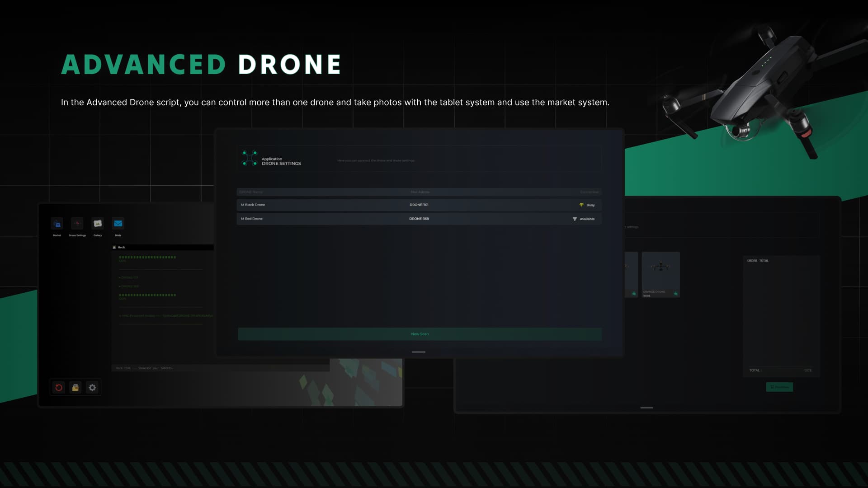The image size is (868, 488).
Task: Open the inventory briefcase icon
Action: pos(75,387)
